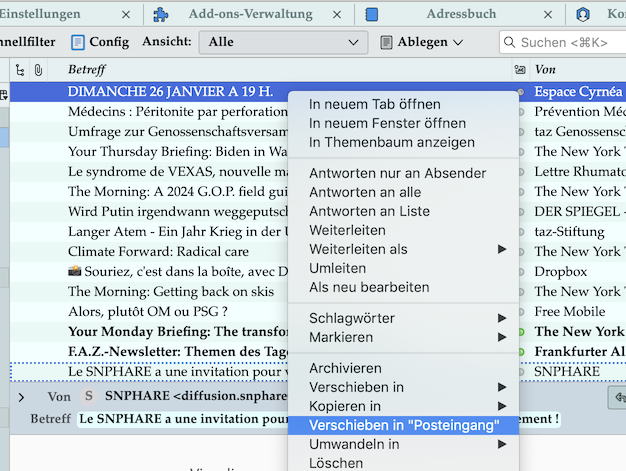Sort by attachment paperclip column icon
The image size is (626, 471).
[x=38, y=69]
